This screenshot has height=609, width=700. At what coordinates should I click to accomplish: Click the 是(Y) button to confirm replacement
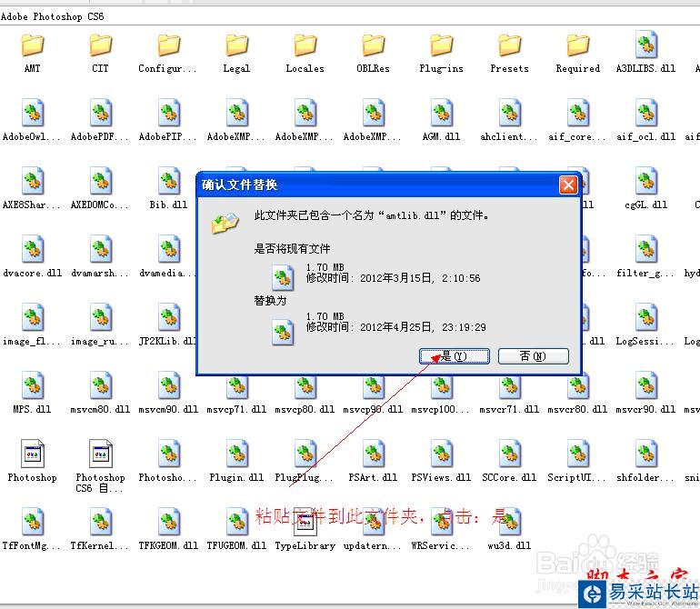[x=454, y=356]
